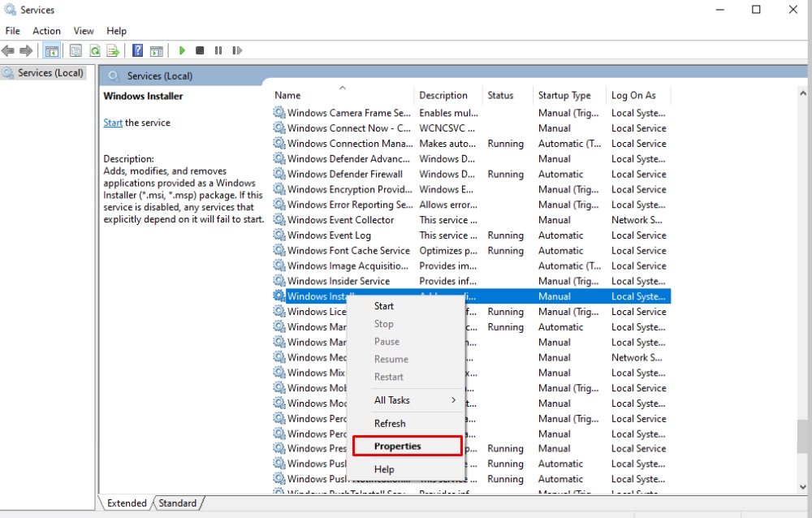812x518 pixels.
Task: Expand All Tasks submenu in the context menu
Action: pyautogui.click(x=406, y=400)
